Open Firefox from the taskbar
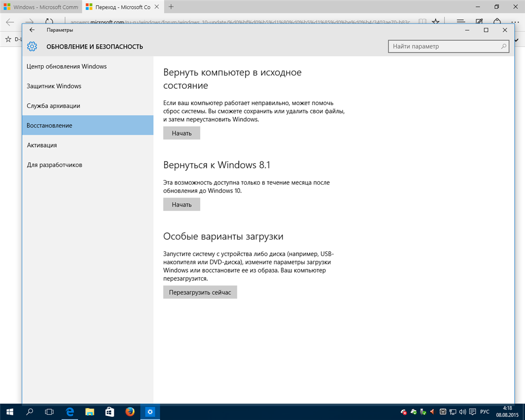Viewport: 525px width, 420px height. [x=130, y=412]
